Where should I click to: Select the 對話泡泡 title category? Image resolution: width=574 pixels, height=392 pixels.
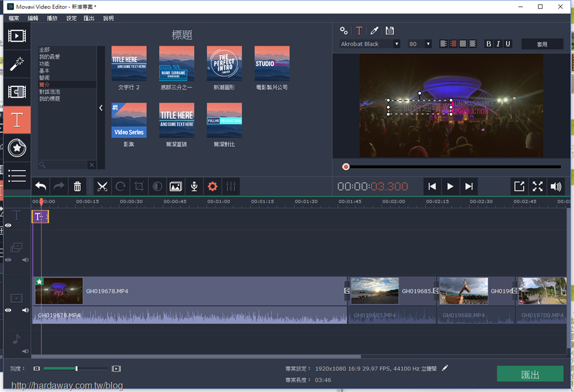[49, 91]
